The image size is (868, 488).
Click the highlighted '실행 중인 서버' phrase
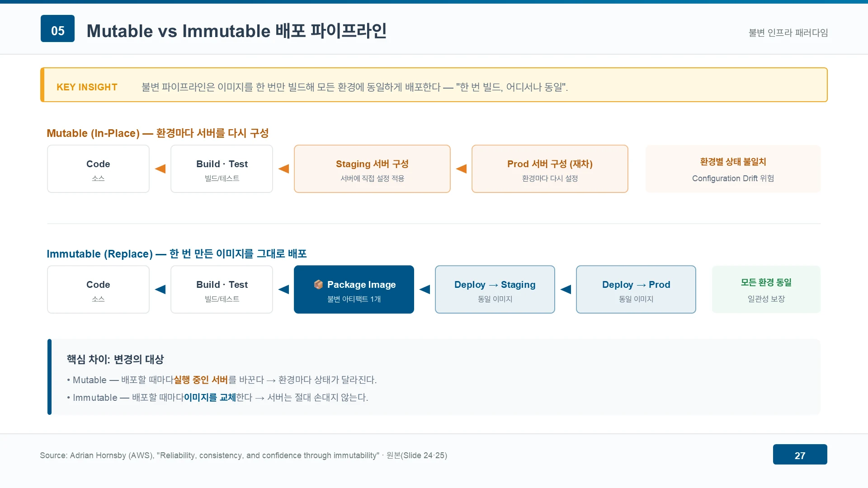pos(201,380)
